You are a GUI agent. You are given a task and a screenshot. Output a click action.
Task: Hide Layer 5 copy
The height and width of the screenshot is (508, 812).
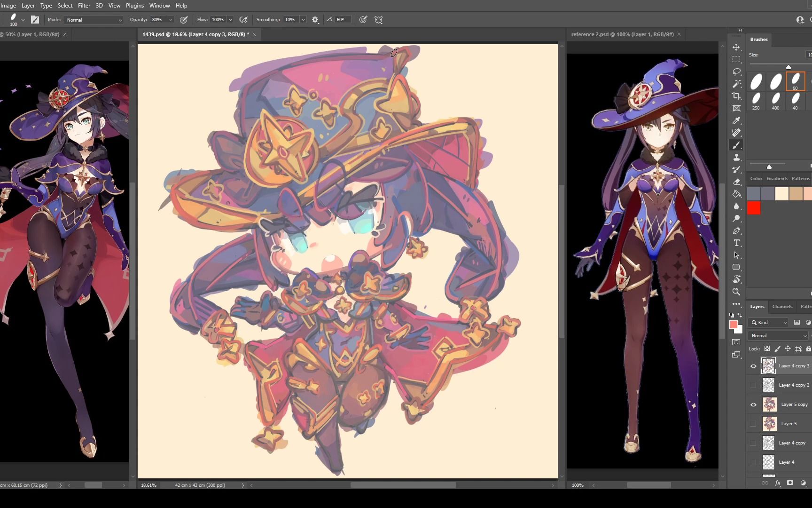click(753, 405)
